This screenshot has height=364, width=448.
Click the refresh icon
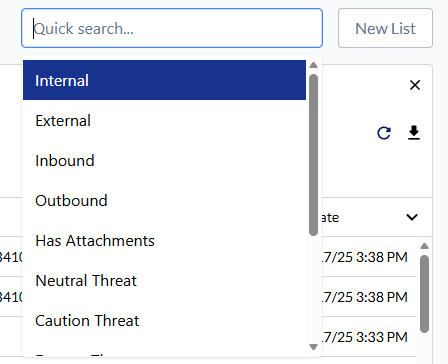[x=384, y=133]
